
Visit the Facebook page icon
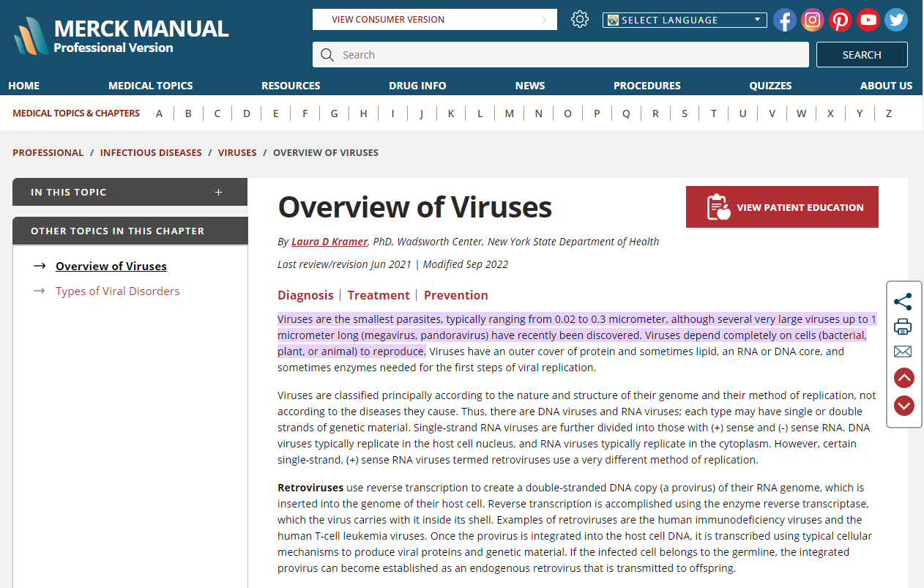[785, 20]
